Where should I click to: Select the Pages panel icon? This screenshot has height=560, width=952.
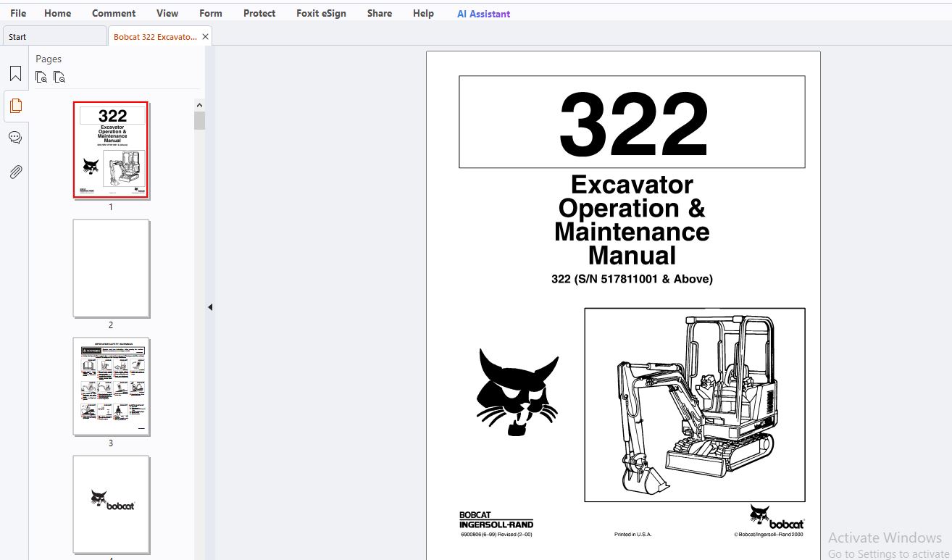tap(15, 106)
